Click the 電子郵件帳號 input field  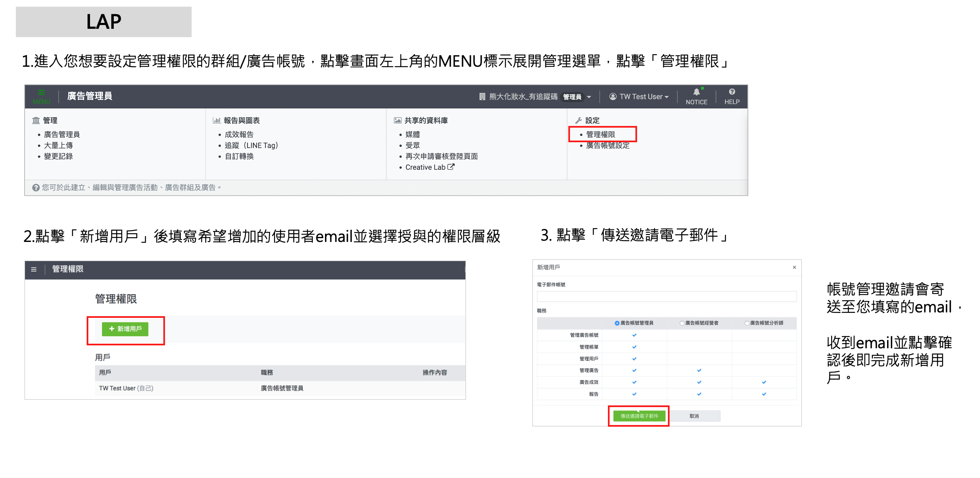(667, 297)
